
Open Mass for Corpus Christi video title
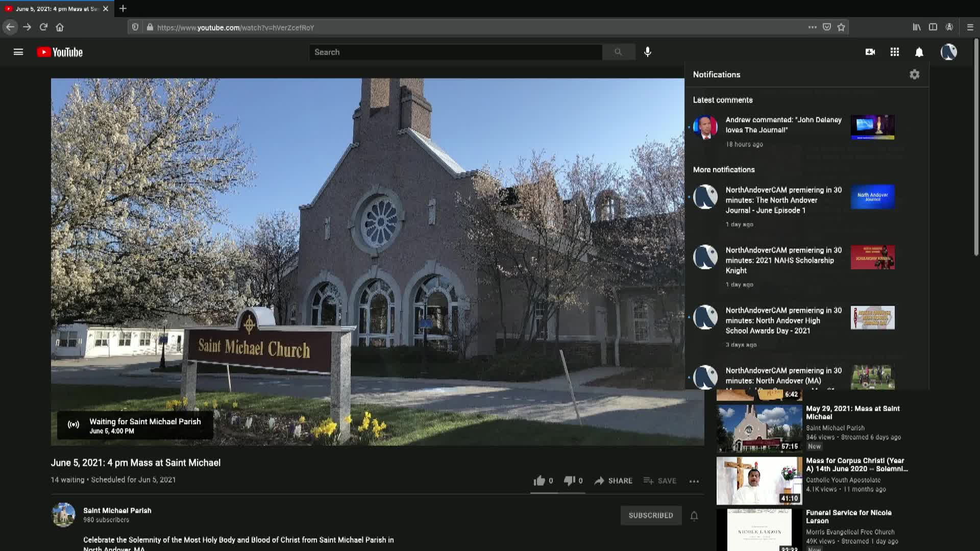[856, 464]
